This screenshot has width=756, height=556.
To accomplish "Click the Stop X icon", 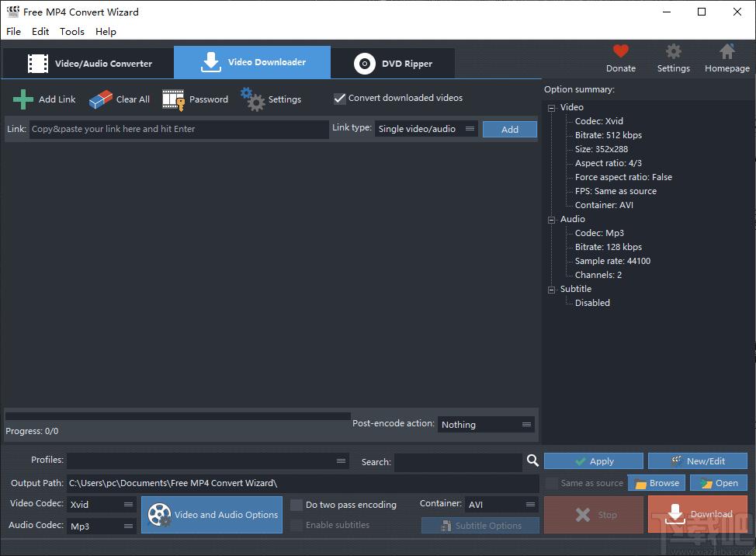I will tap(582, 515).
